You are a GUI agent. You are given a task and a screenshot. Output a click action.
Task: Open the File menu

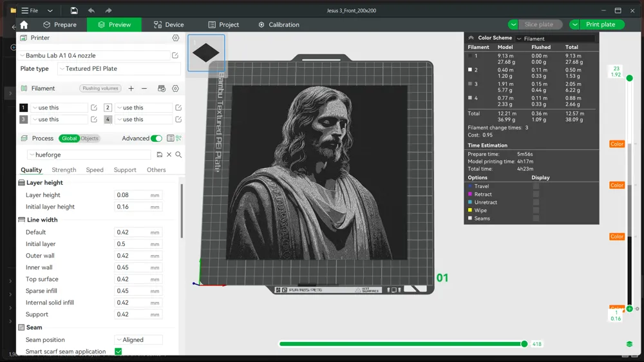point(30,10)
